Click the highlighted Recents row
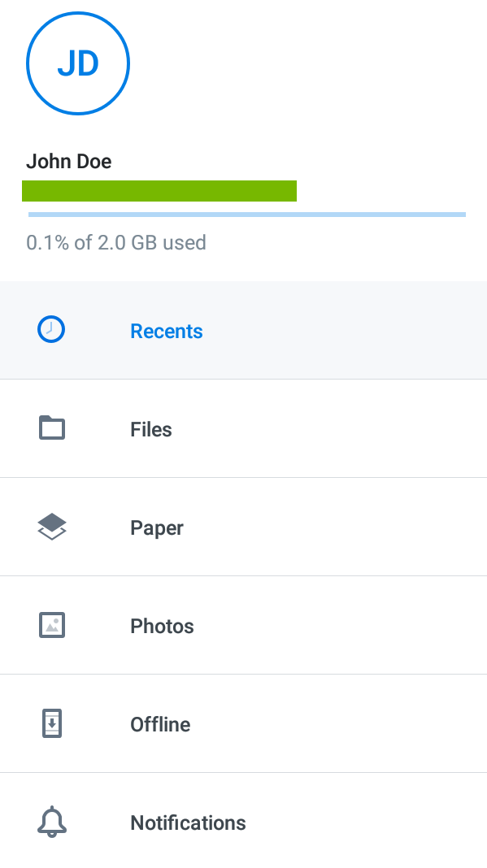Screen dimensions: 487x868 (x=243, y=330)
